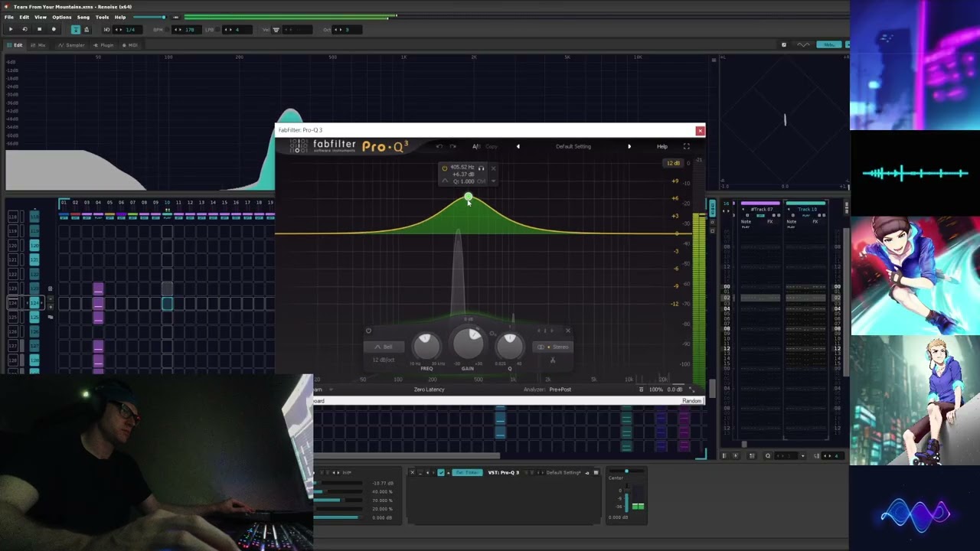
Task: Select previous preset in Pro-Q 3
Action: point(518,146)
